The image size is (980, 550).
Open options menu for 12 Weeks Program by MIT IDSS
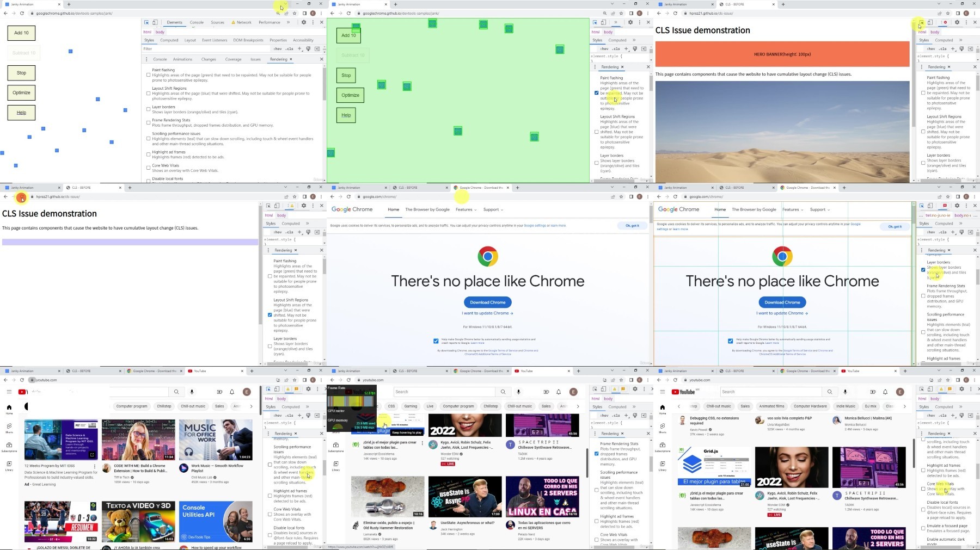click(x=95, y=466)
